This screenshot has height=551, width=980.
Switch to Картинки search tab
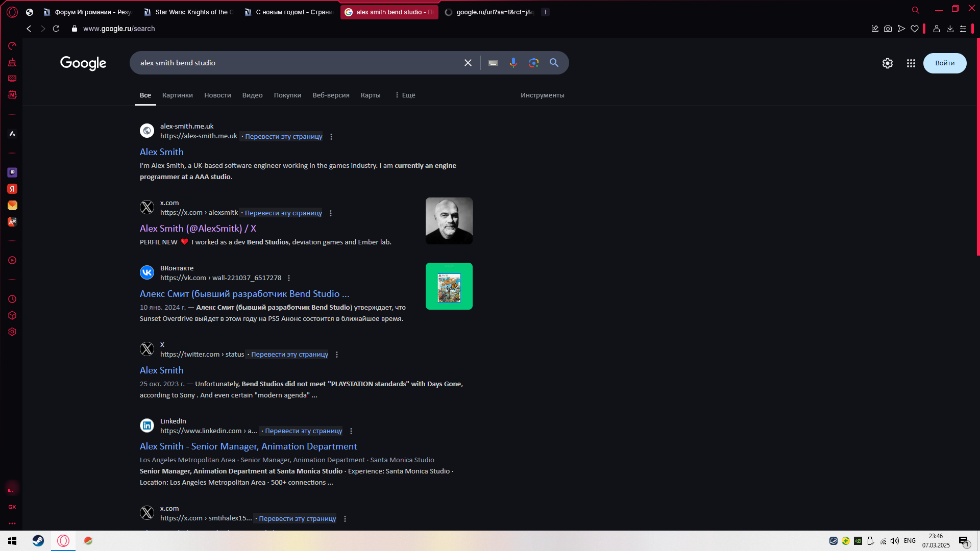[178, 95]
